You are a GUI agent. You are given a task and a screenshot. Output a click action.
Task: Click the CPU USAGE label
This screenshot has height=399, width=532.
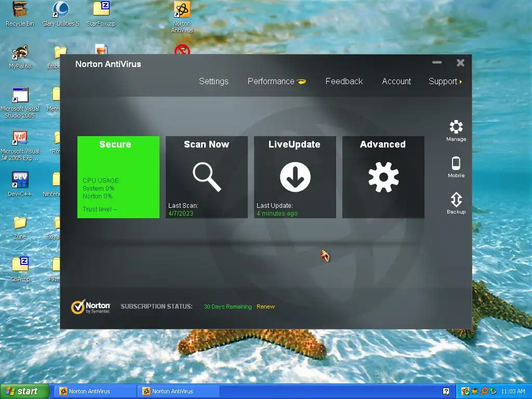coord(101,180)
